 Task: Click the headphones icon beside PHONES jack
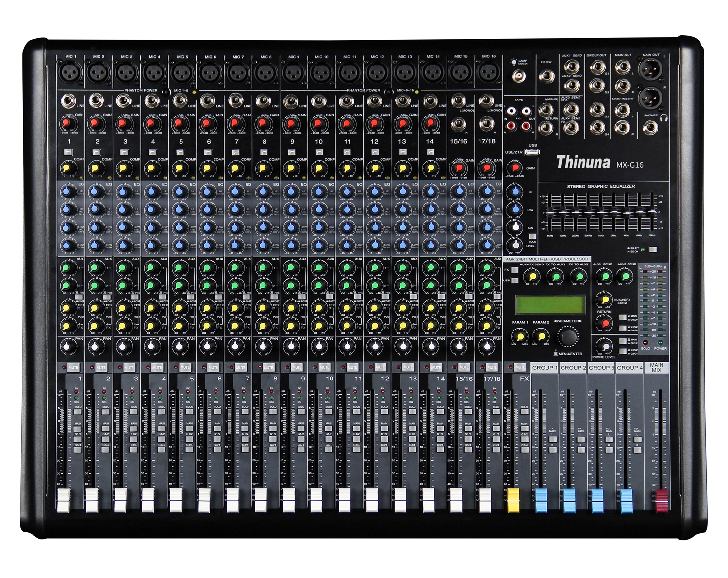click(664, 118)
